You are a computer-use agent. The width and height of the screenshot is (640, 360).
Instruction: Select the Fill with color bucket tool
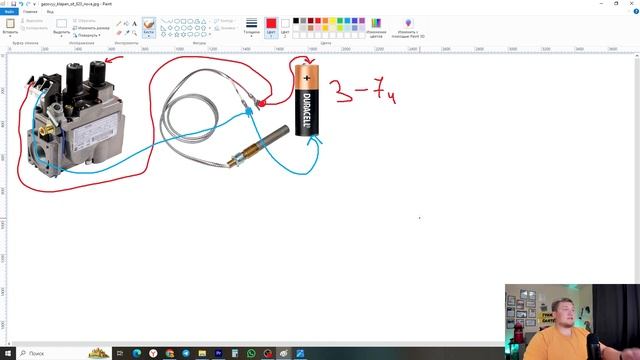127,24
